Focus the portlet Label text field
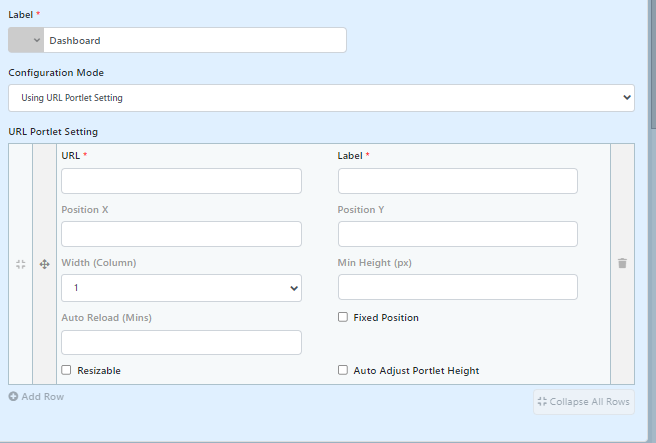The height and width of the screenshot is (443, 656). pos(457,181)
